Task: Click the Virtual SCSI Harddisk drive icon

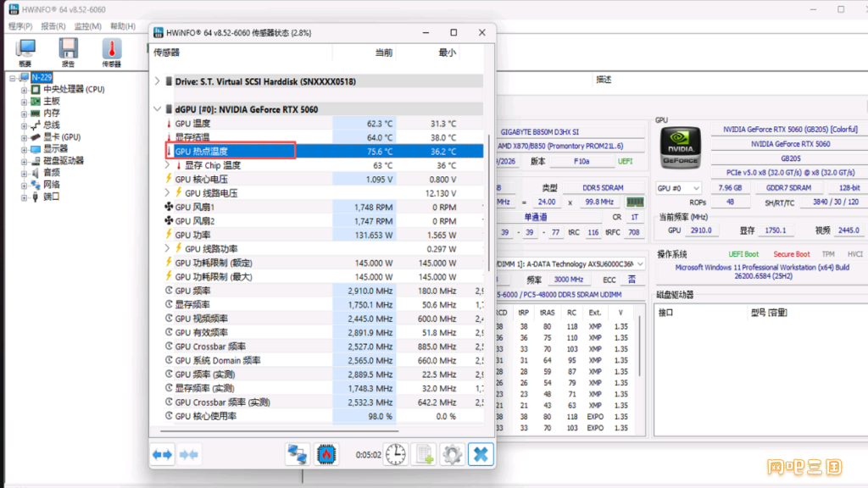Action: [169, 81]
